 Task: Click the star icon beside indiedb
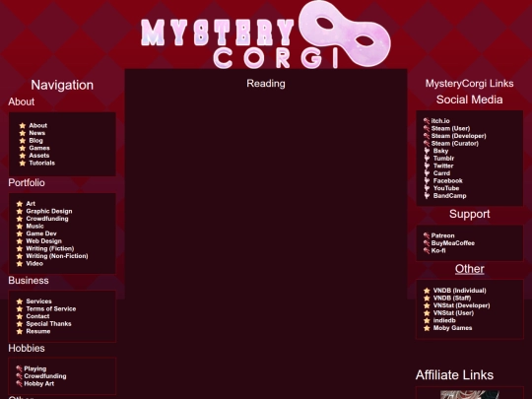(427, 320)
